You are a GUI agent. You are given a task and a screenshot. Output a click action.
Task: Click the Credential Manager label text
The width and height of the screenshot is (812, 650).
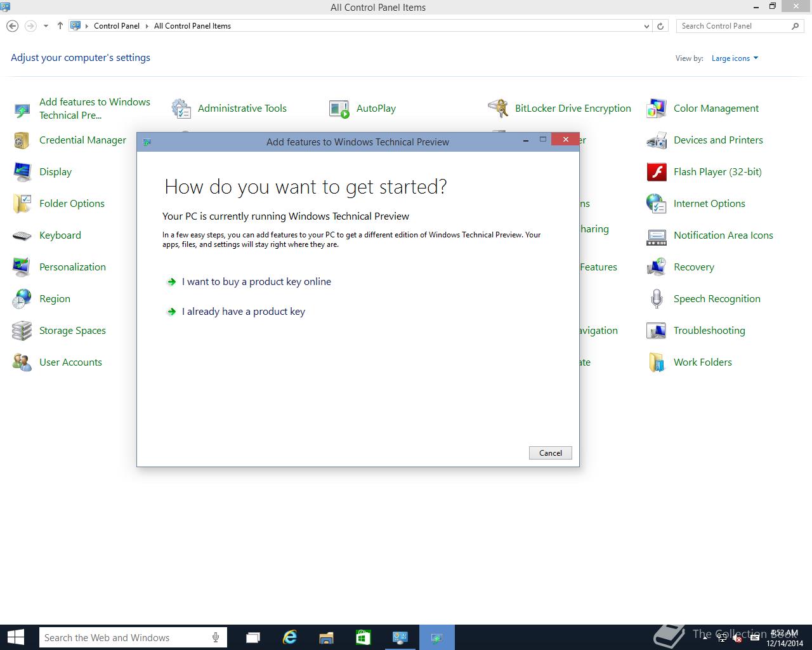[x=82, y=140]
